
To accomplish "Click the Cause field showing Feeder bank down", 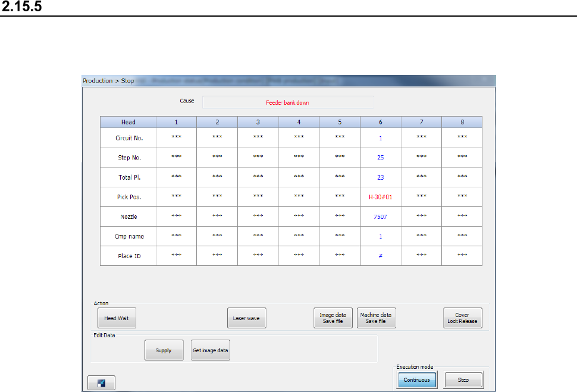I will coord(288,102).
